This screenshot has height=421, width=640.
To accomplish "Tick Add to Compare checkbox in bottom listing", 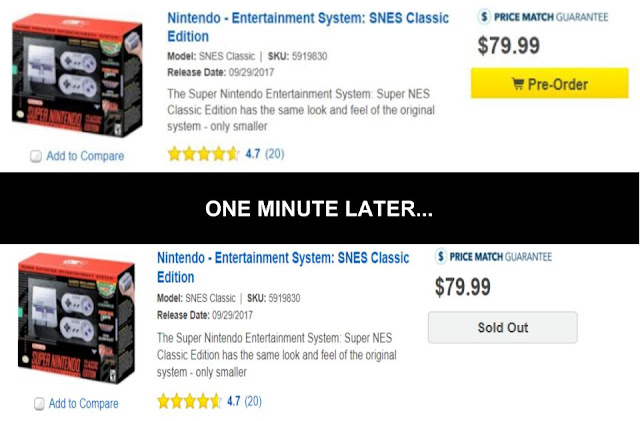I will (x=39, y=404).
